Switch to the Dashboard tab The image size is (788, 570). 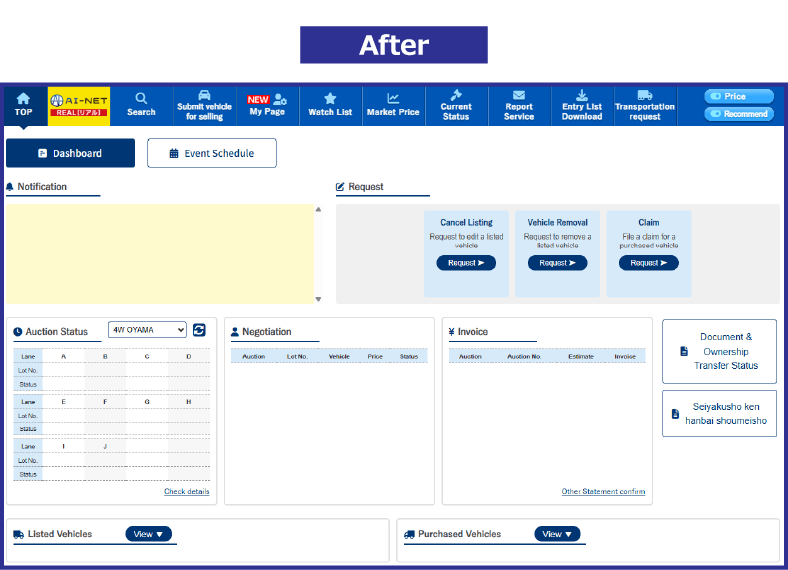pos(70,153)
